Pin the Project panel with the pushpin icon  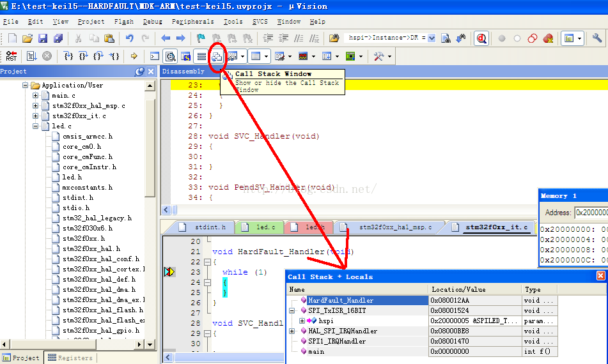[139, 72]
